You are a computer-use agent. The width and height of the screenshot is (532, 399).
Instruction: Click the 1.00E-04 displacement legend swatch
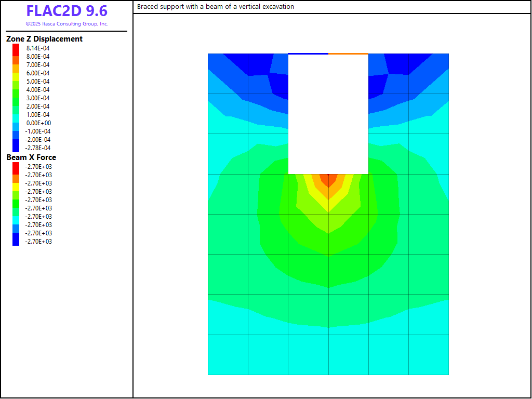pos(16,115)
